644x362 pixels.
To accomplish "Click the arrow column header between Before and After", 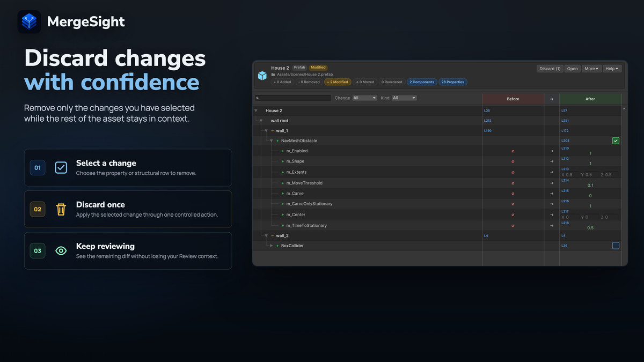I will 552,99.
